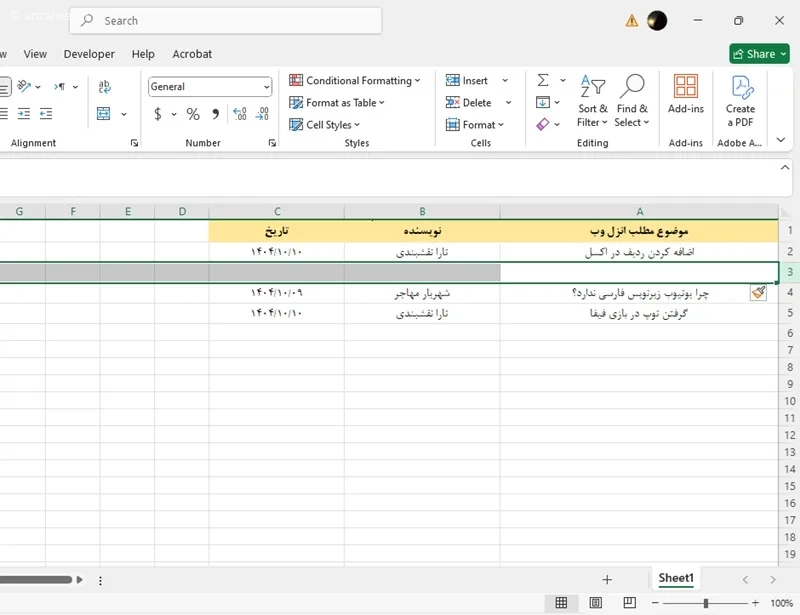This screenshot has width=800, height=615.
Task: Click the Decrease Indent icon
Action: [x=46, y=113]
